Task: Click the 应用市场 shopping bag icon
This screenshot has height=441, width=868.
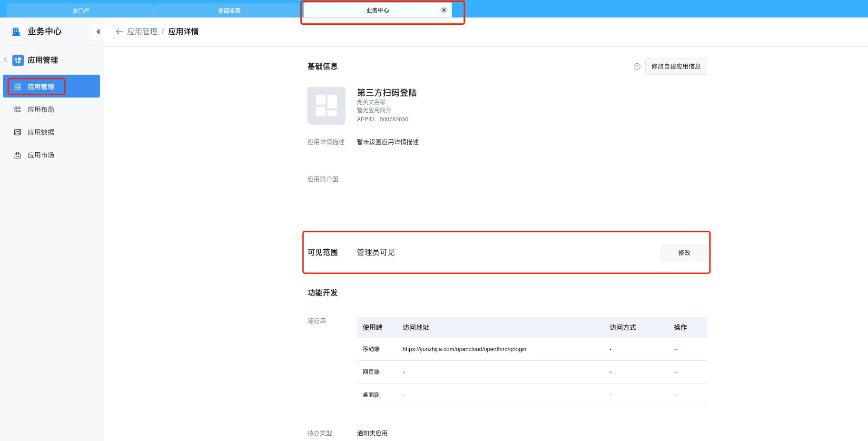Action: point(18,155)
